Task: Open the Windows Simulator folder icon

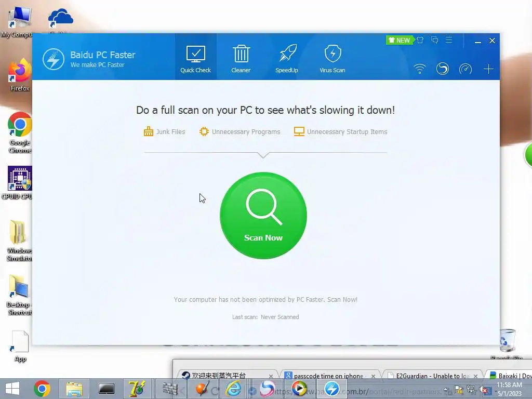Action: point(19,241)
